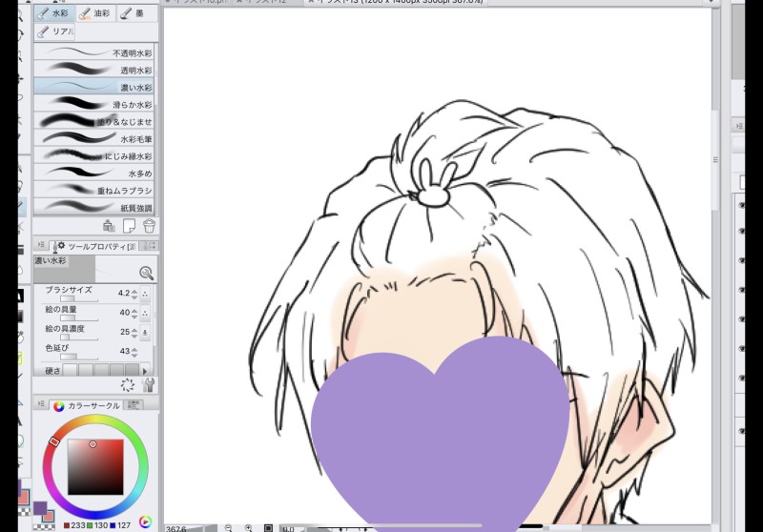This screenshot has height=532, width=763.
Task: Switch to the tab beside ツールプロパティ
Action: click(149, 247)
